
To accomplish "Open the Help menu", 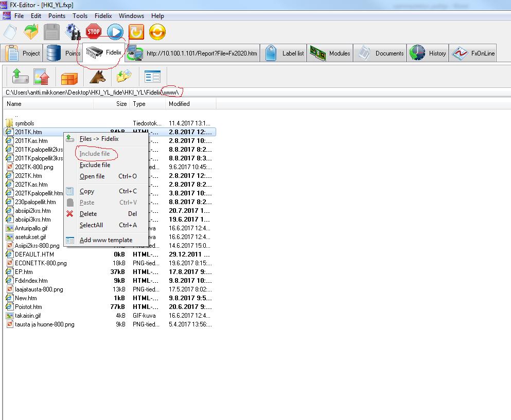I will [x=157, y=15].
